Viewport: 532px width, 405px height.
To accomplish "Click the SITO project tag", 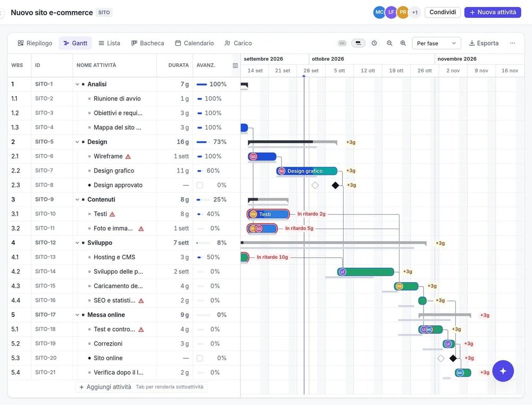I will coord(104,13).
